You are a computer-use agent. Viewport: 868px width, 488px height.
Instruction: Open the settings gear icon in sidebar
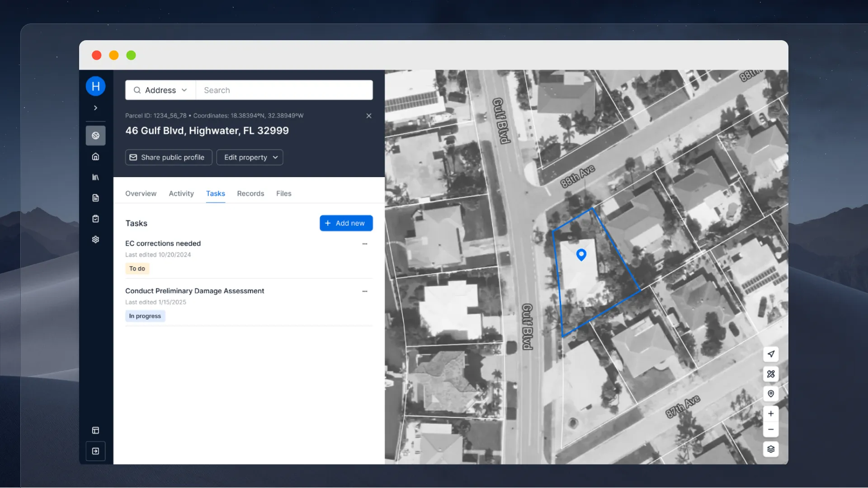[x=95, y=239]
